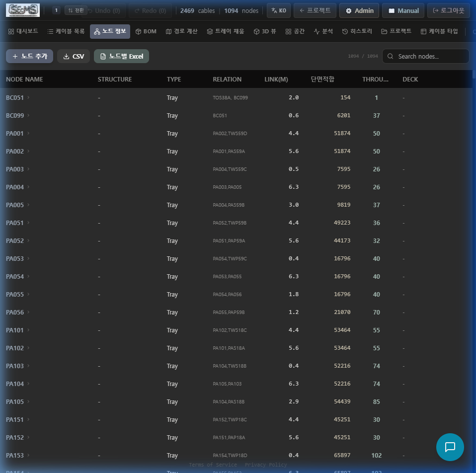Click the 로그아웃 logout button
476x473 pixels.
449,10
